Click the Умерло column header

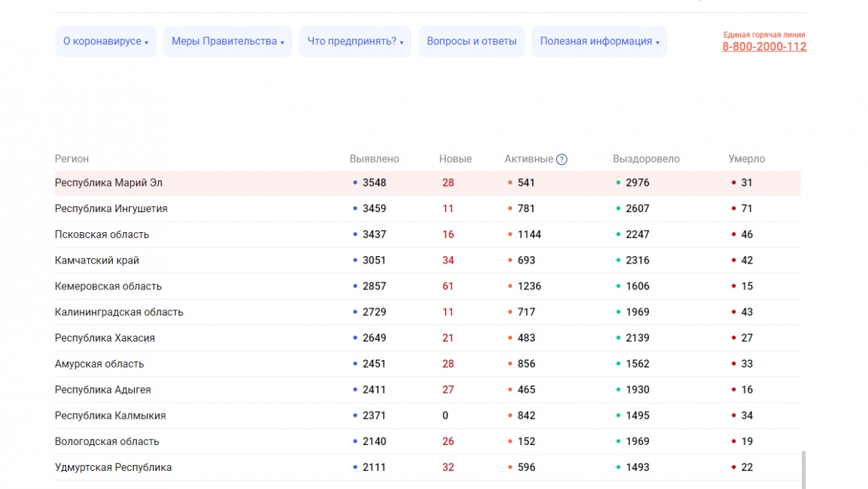746,159
